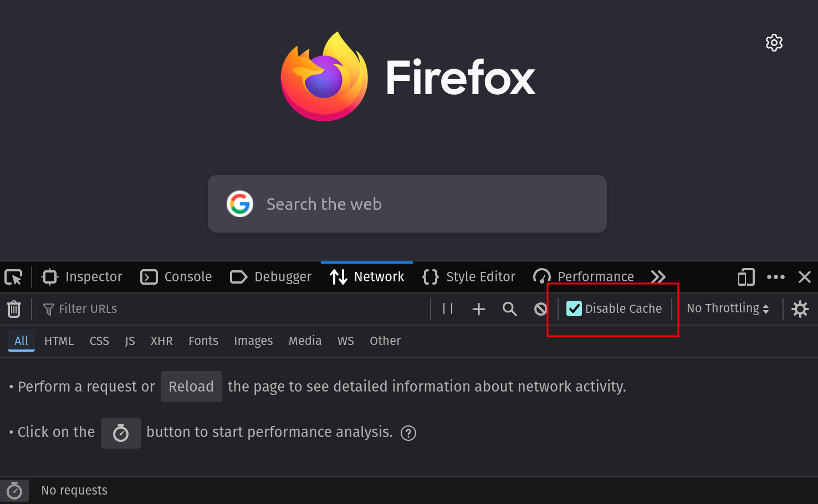
Task: Filter requests by CSS
Action: [100, 341]
